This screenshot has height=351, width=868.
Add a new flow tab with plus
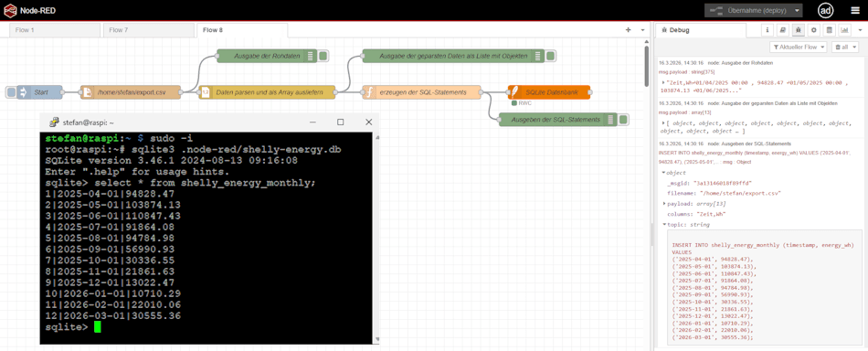(629, 30)
